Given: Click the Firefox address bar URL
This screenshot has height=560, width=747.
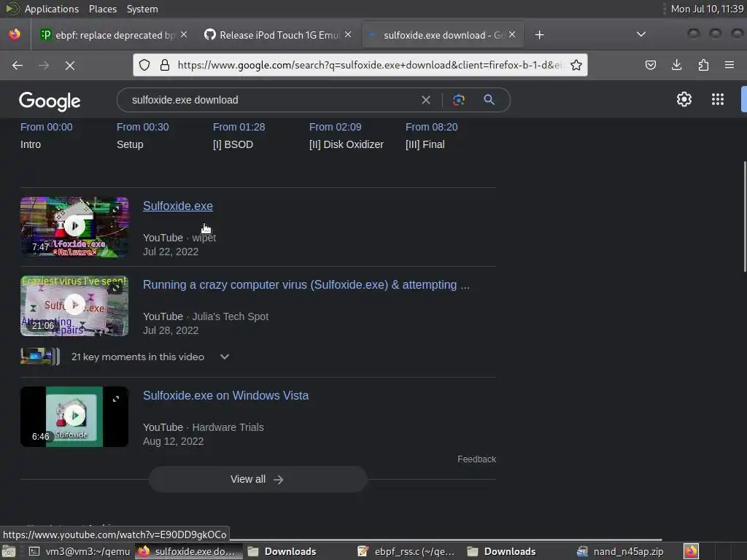Looking at the screenshot, I should coord(369,65).
